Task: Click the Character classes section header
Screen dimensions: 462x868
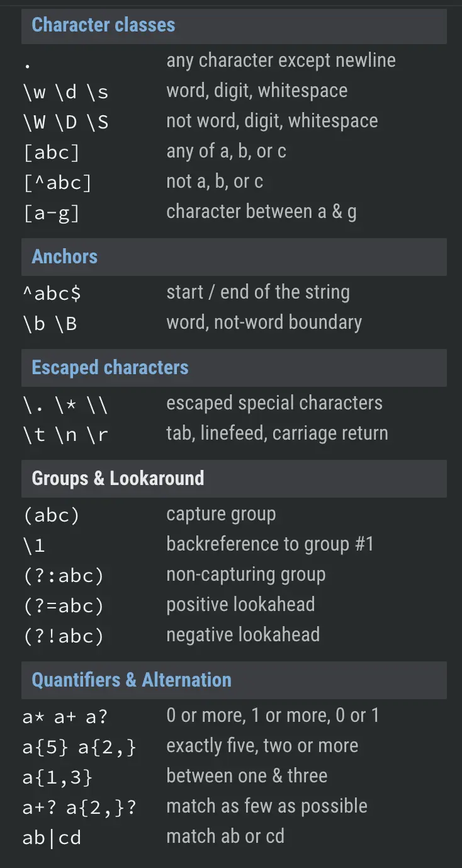Action: click(x=234, y=25)
